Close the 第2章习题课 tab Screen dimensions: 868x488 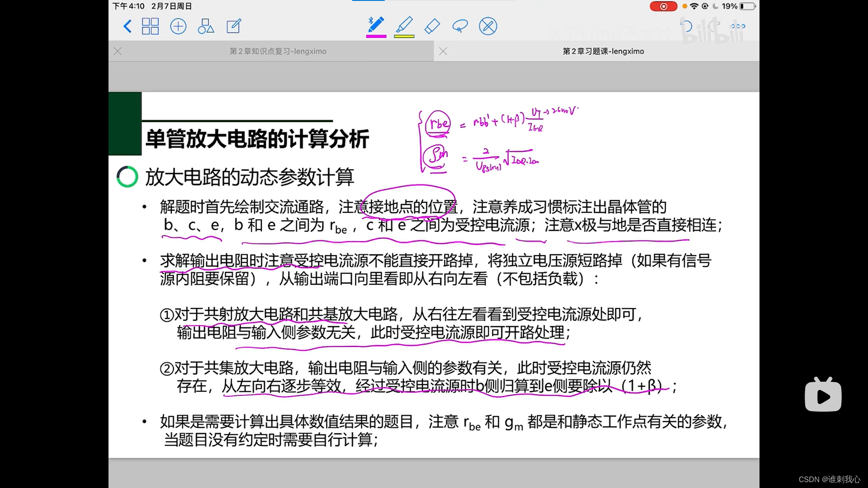click(443, 52)
